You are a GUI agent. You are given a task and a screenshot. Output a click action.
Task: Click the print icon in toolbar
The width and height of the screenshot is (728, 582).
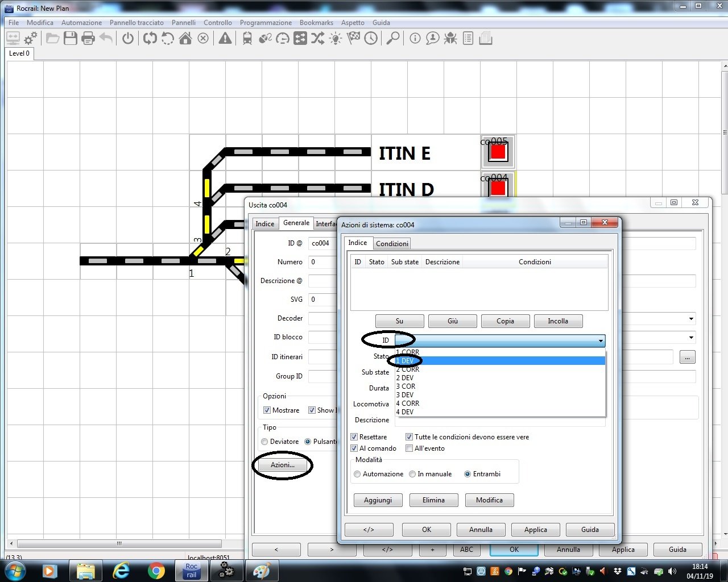point(88,39)
